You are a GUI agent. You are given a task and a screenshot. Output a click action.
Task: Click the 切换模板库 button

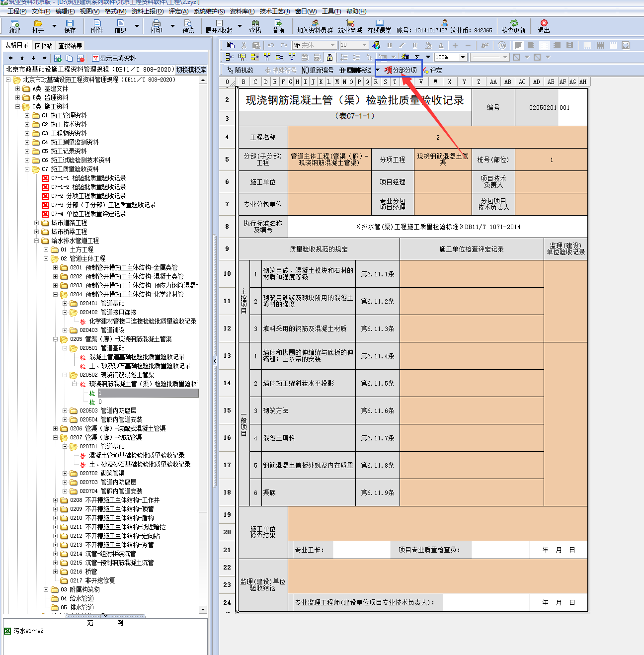tap(191, 70)
